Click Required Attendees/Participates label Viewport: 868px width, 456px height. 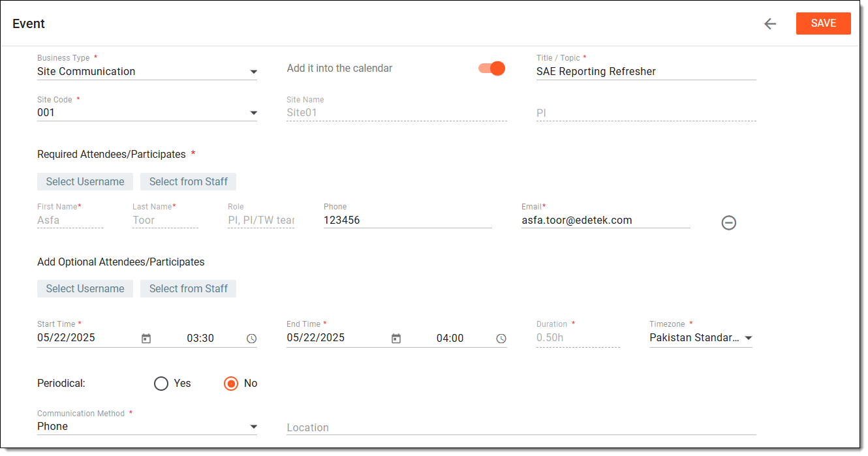(112, 155)
